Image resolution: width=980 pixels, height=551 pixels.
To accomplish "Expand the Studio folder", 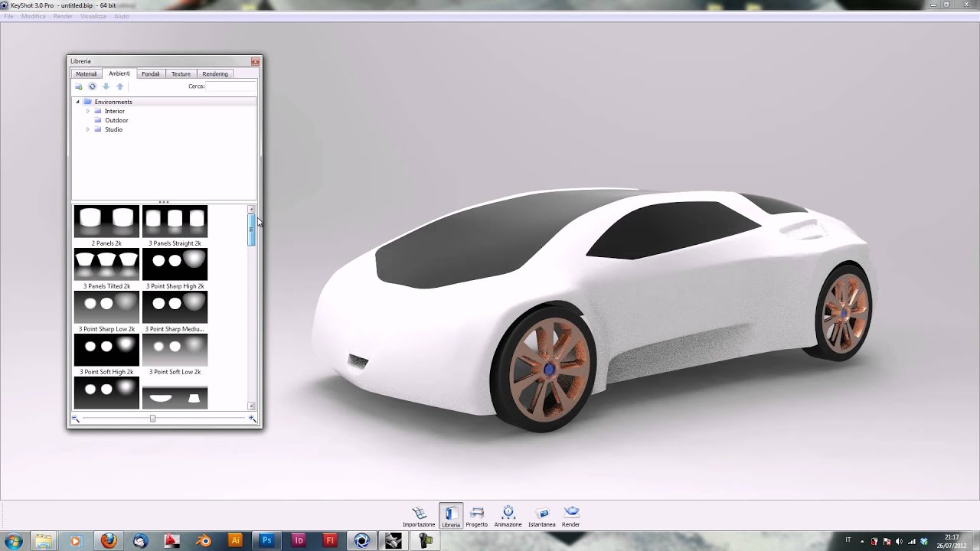I will (x=88, y=129).
